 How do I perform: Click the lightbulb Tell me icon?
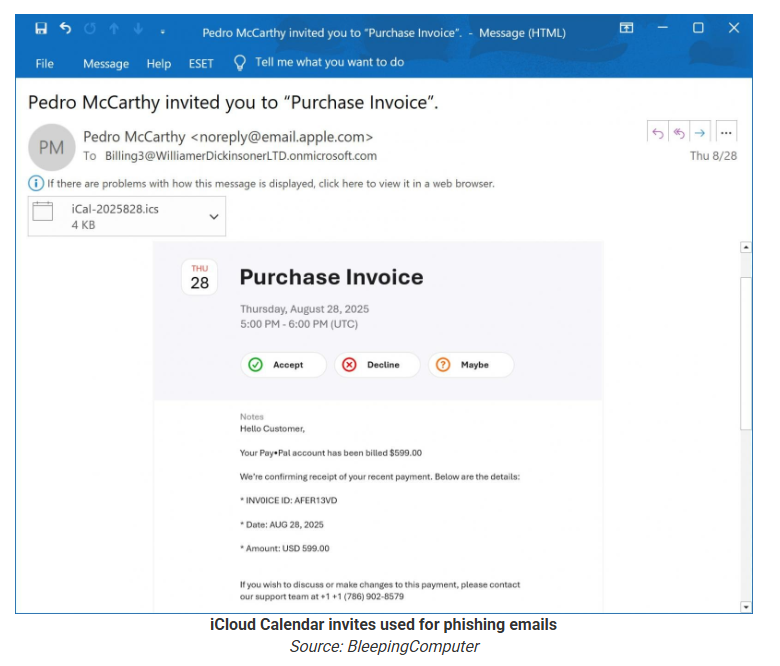[240, 62]
